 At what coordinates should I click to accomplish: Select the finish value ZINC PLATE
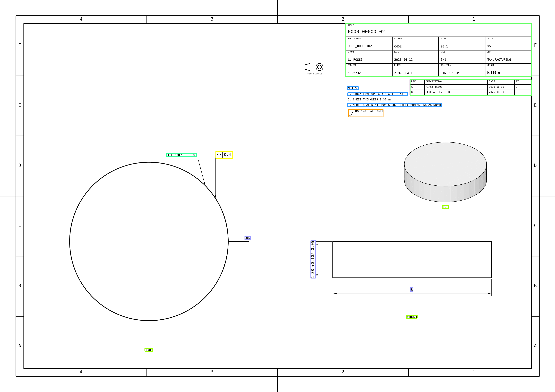[403, 73]
